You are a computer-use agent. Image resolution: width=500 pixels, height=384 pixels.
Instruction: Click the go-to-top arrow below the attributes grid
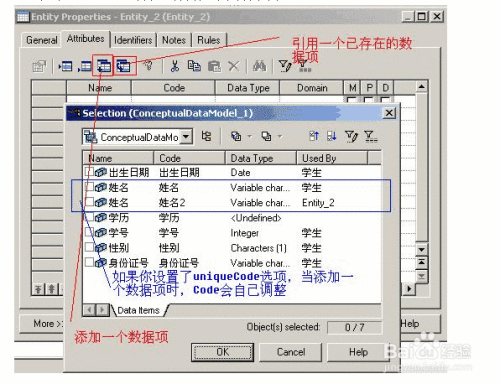point(38,289)
